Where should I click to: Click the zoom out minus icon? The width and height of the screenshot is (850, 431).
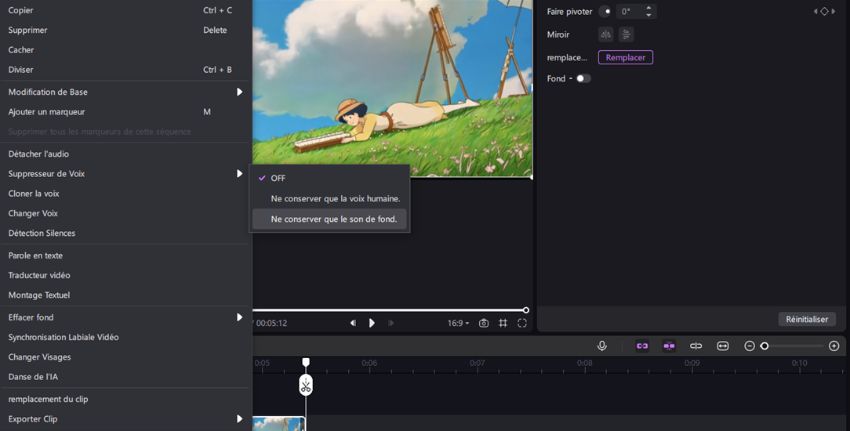tap(750, 346)
